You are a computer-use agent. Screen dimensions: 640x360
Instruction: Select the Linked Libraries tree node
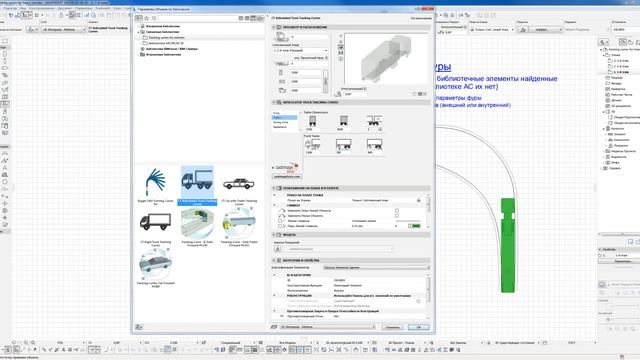pos(160,32)
